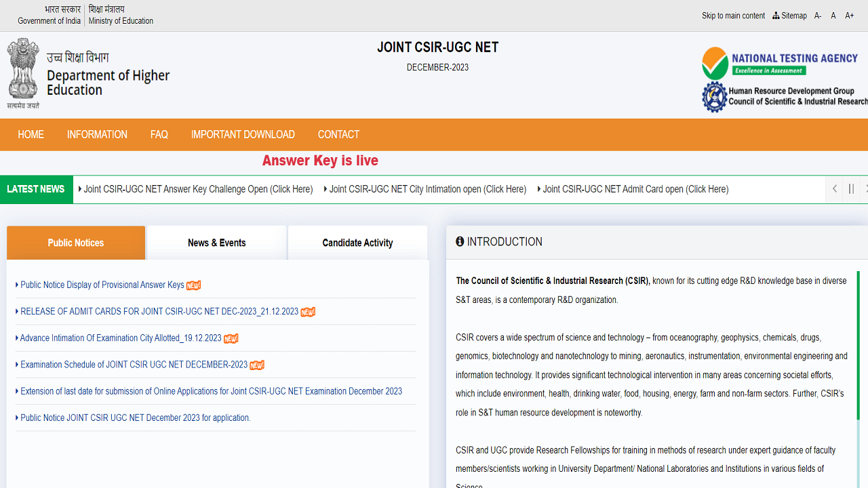Show previous news ticker item arrow
Image resolution: width=868 pixels, height=488 pixels.
pos(835,189)
